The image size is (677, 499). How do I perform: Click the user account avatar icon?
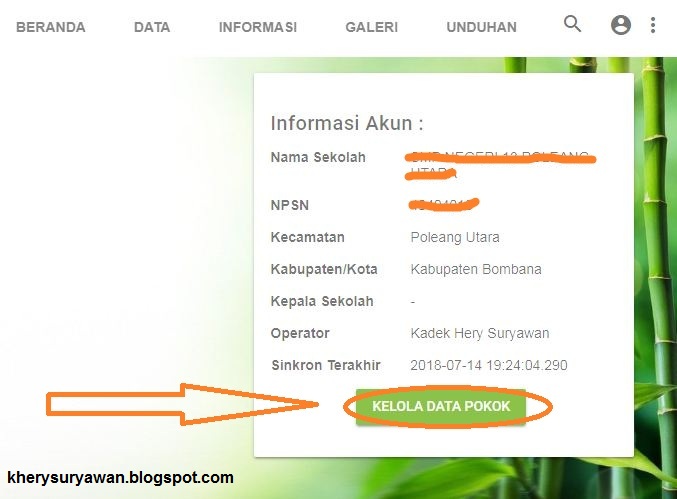[621, 25]
